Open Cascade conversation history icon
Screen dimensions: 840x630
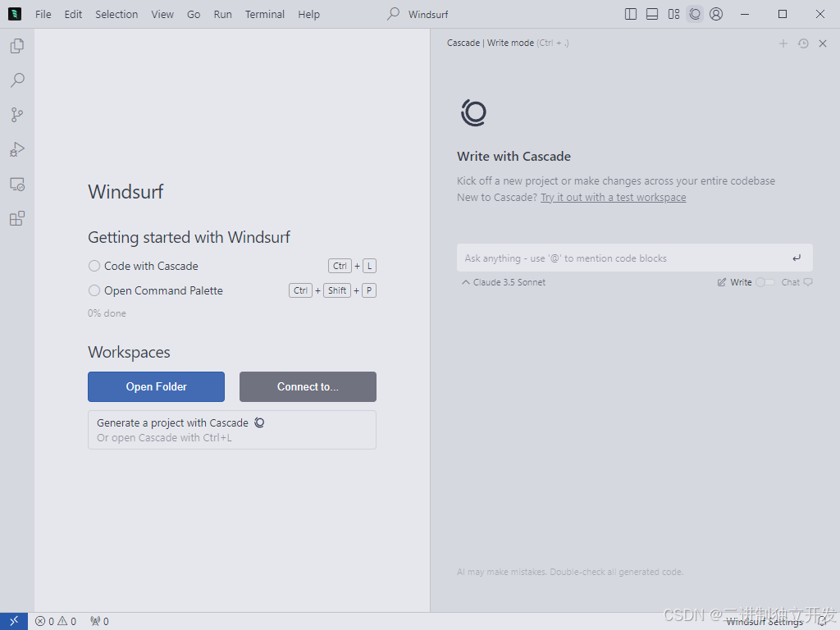pos(803,43)
